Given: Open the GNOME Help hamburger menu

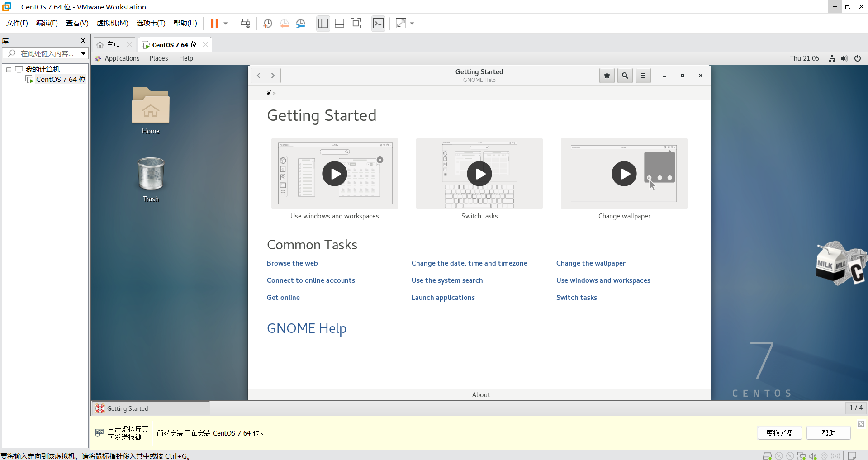Looking at the screenshot, I should tap(643, 76).
